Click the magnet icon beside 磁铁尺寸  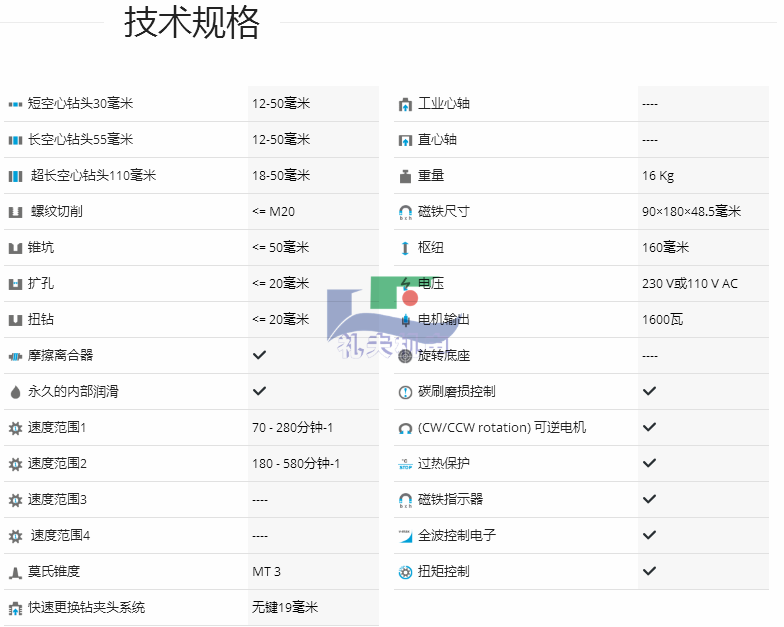[405, 212]
